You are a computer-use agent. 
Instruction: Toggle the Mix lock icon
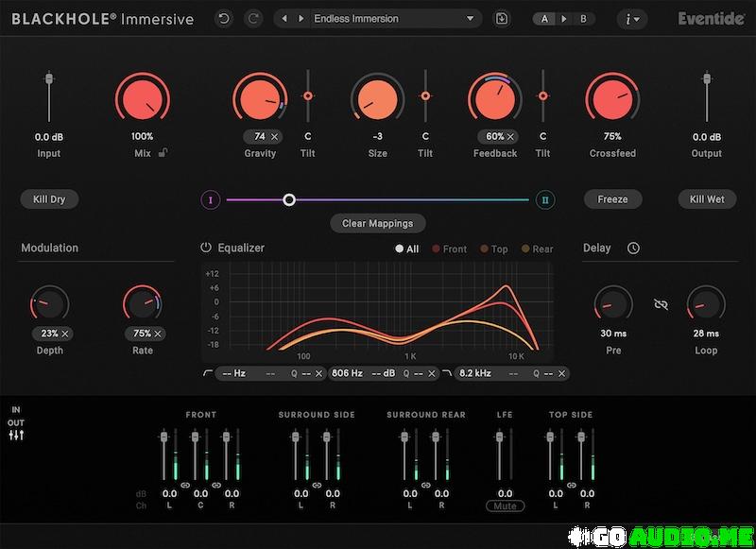[163, 153]
